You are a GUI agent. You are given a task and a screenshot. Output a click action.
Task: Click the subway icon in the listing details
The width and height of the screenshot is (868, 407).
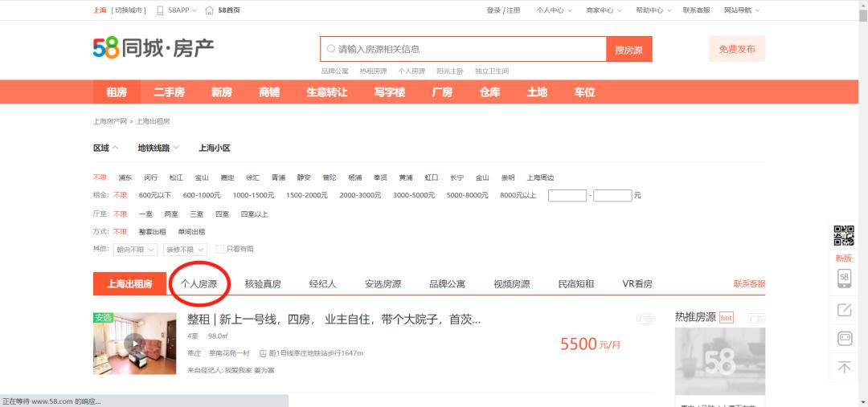click(x=263, y=353)
